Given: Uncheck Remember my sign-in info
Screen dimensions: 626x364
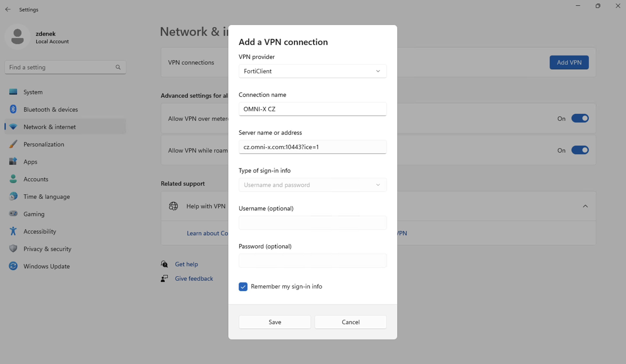Looking at the screenshot, I should (x=243, y=287).
